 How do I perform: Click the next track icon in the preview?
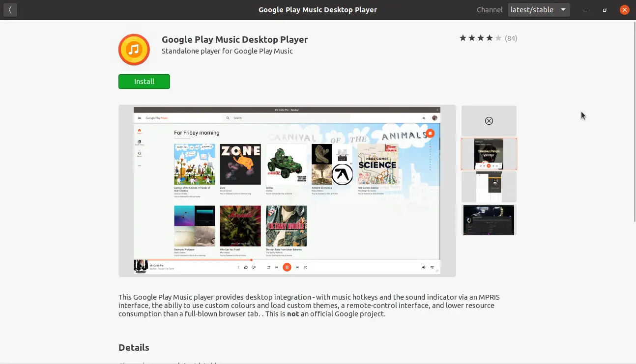297,267
